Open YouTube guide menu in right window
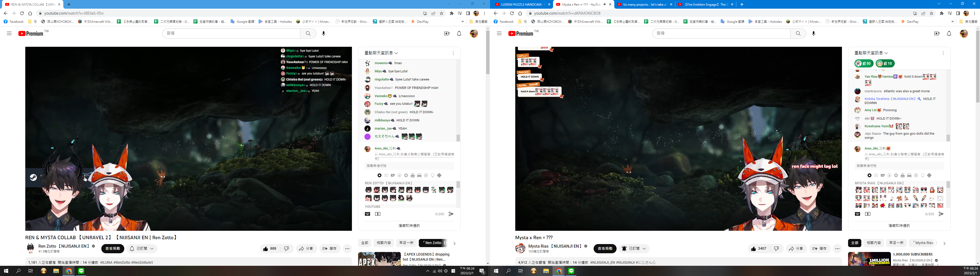 [499, 33]
